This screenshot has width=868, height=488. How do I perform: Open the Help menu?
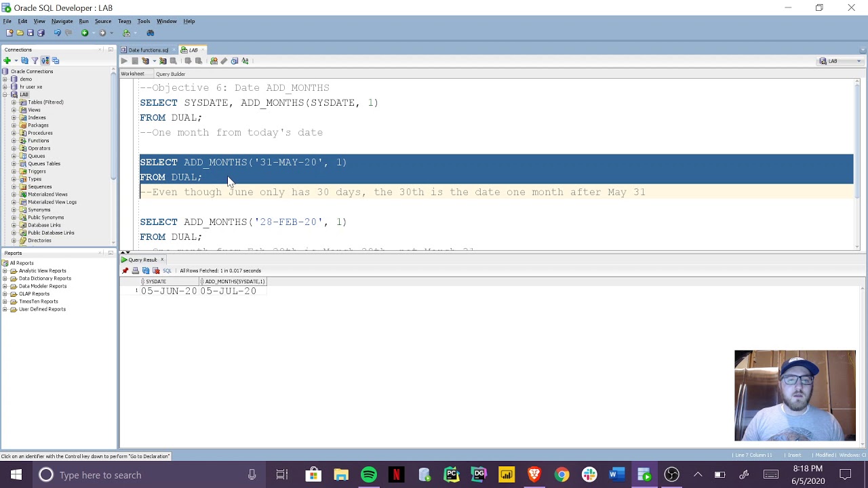click(x=189, y=21)
